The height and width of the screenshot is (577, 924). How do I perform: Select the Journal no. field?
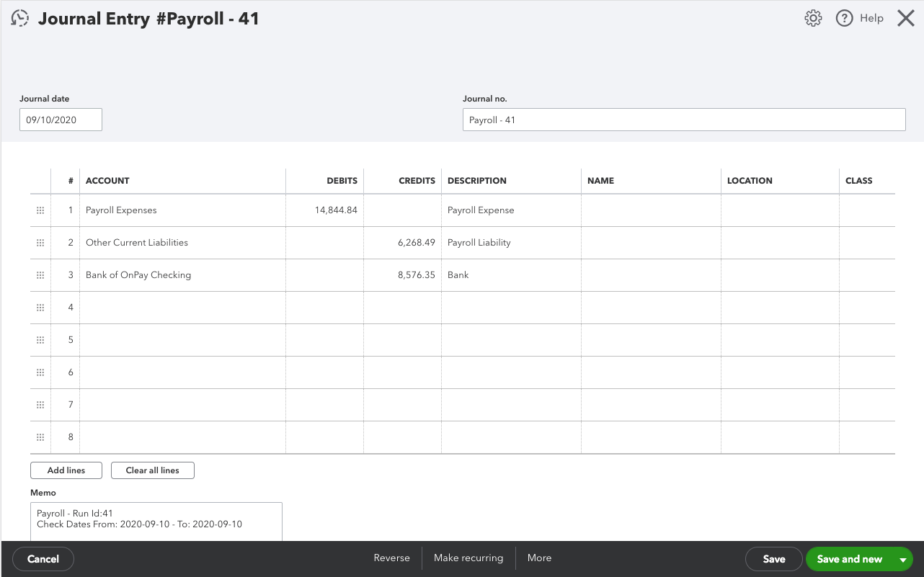point(683,119)
